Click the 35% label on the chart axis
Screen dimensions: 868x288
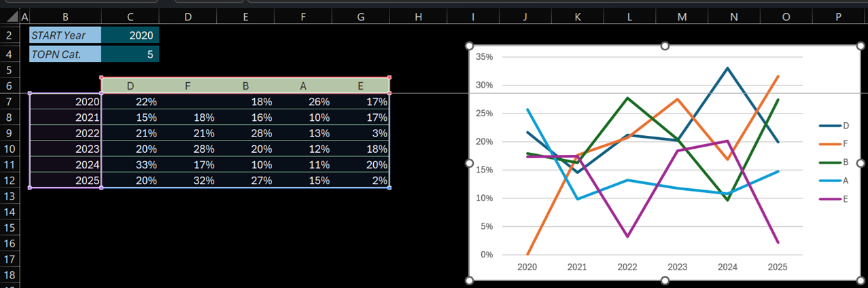(485, 57)
